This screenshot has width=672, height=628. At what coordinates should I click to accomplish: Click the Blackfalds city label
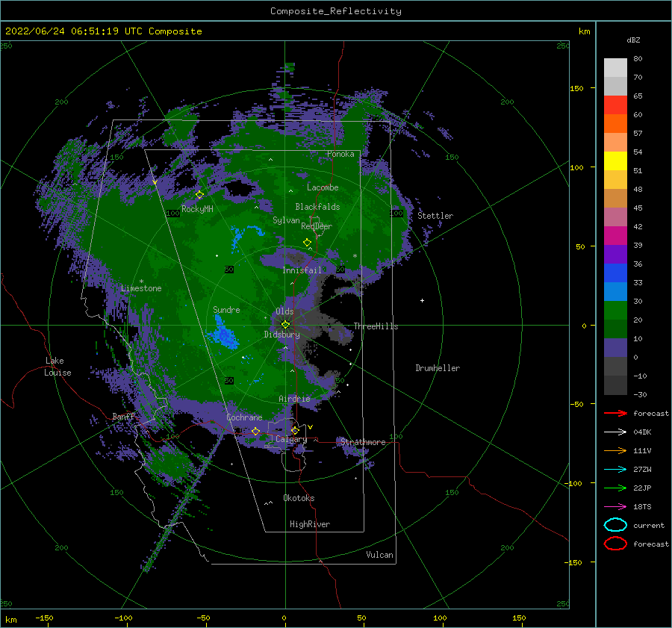pos(317,207)
